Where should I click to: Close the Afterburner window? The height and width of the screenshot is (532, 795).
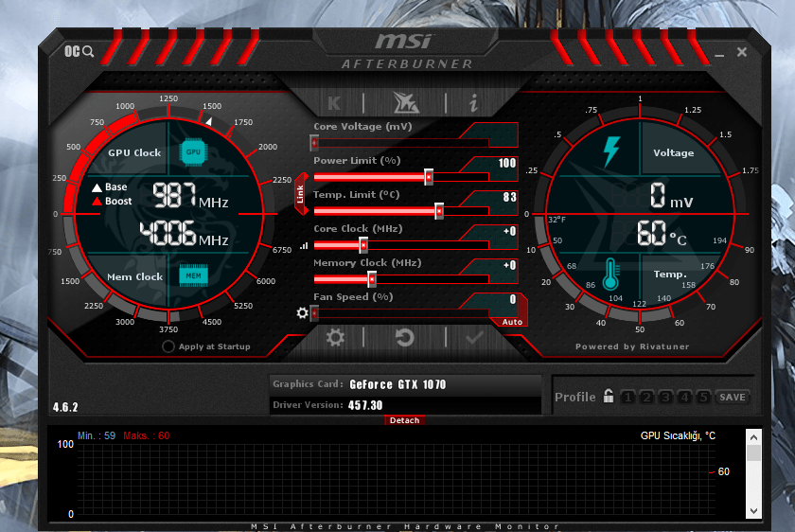tap(742, 52)
